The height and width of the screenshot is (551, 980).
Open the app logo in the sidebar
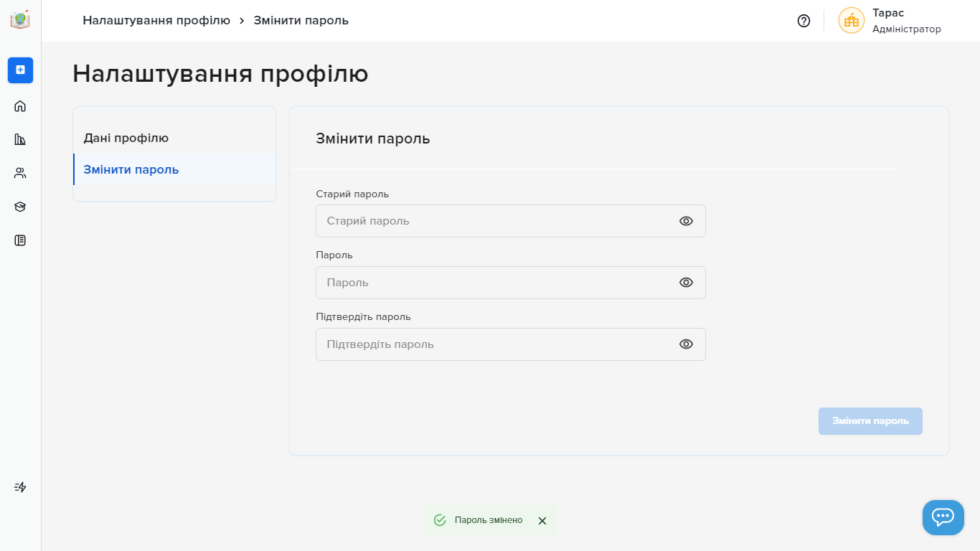tap(20, 19)
